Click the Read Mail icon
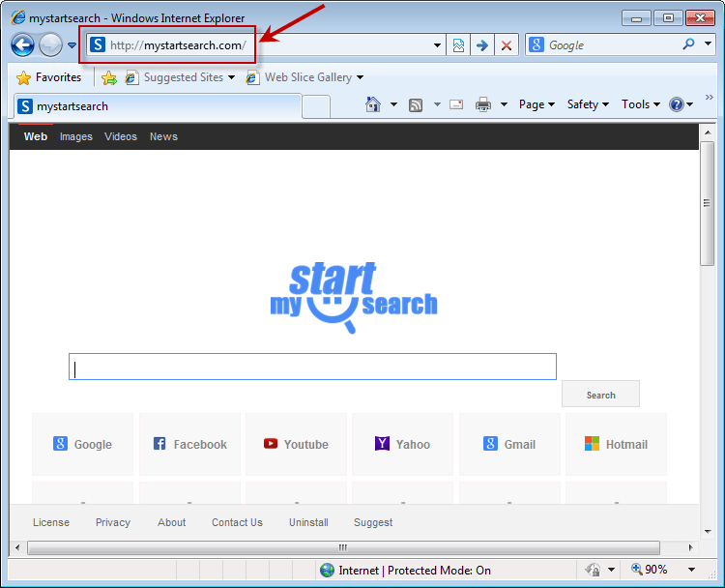 [456, 105]
